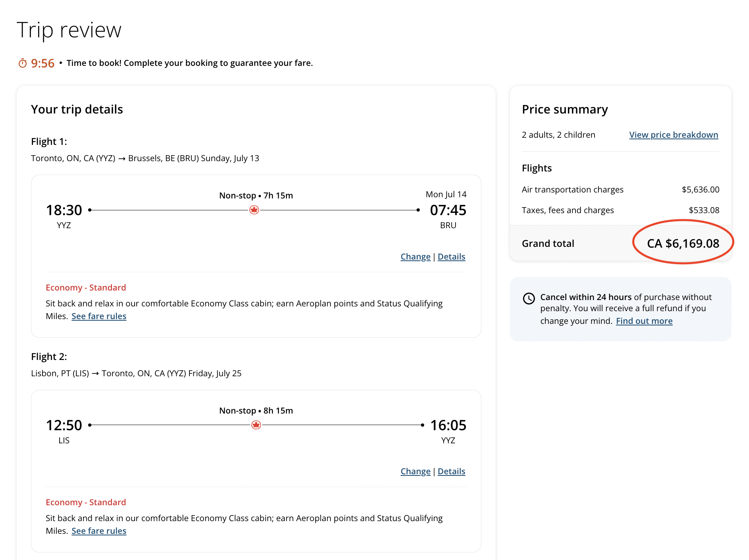Click the Grand total CA $6,169.08 amount
The width and height of the screenshot is (749, 560).
coord(683,243)
